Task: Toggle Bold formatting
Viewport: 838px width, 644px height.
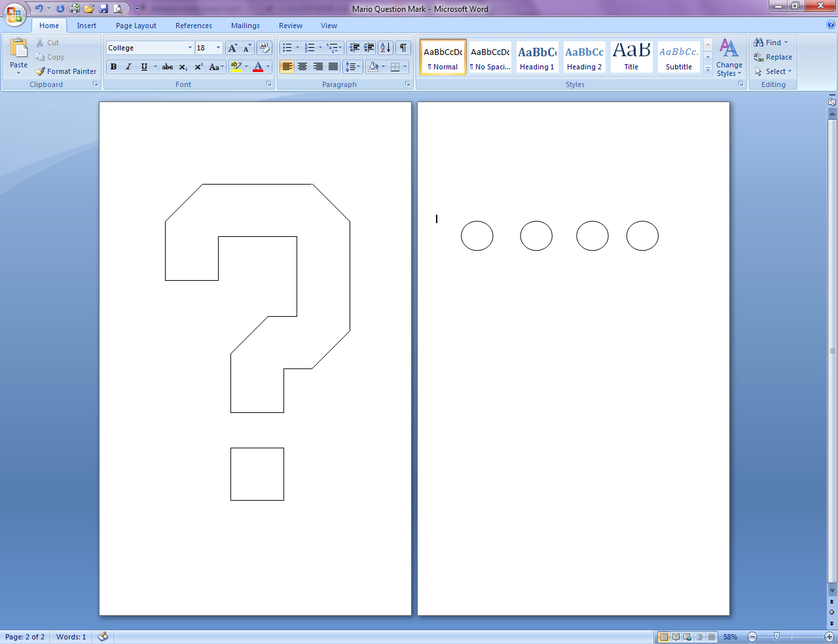Action: point(114,67)
